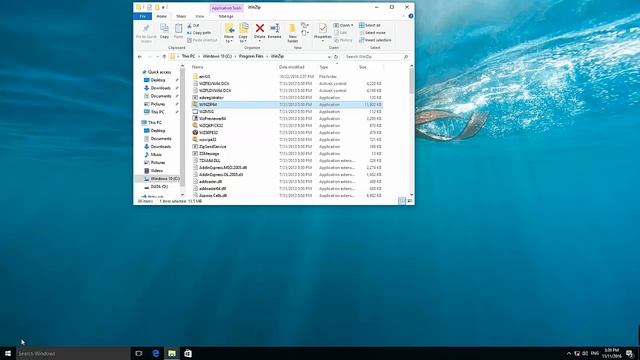The height and width of the screenshot is (360, 640).
Task: Launch Microsoft Edge from the taskbar
Action: (156, 353)
